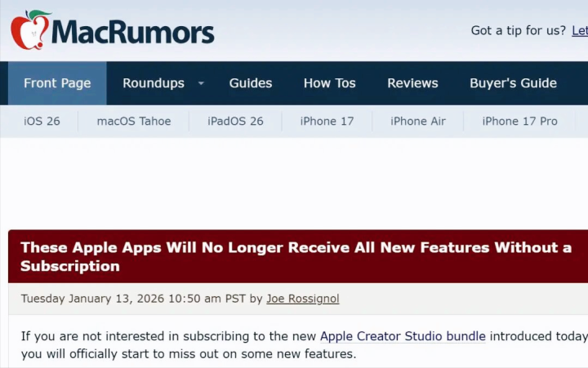Screen dimensions: 588x368
Task: Click the 'Got a tip for us?' text
Action: [519, 30]
